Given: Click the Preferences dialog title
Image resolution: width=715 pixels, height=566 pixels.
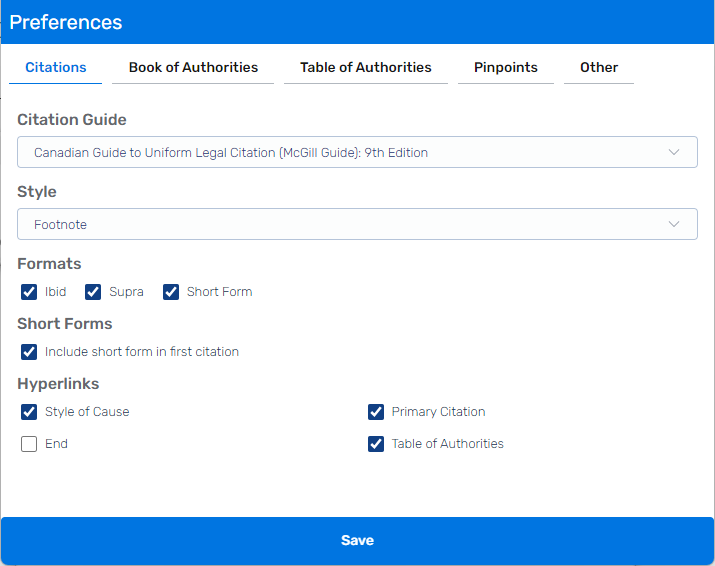Looking at the screenshot, I should click(66, 22).
